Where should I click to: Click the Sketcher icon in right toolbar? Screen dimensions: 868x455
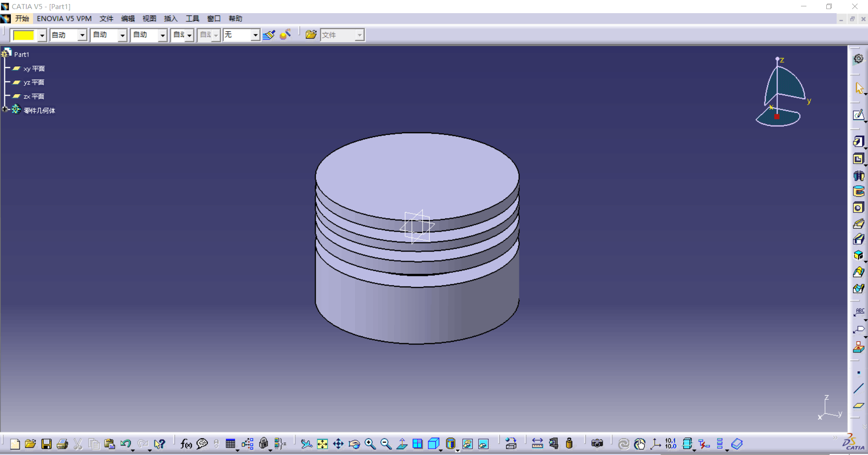click(x=858, y=115)
